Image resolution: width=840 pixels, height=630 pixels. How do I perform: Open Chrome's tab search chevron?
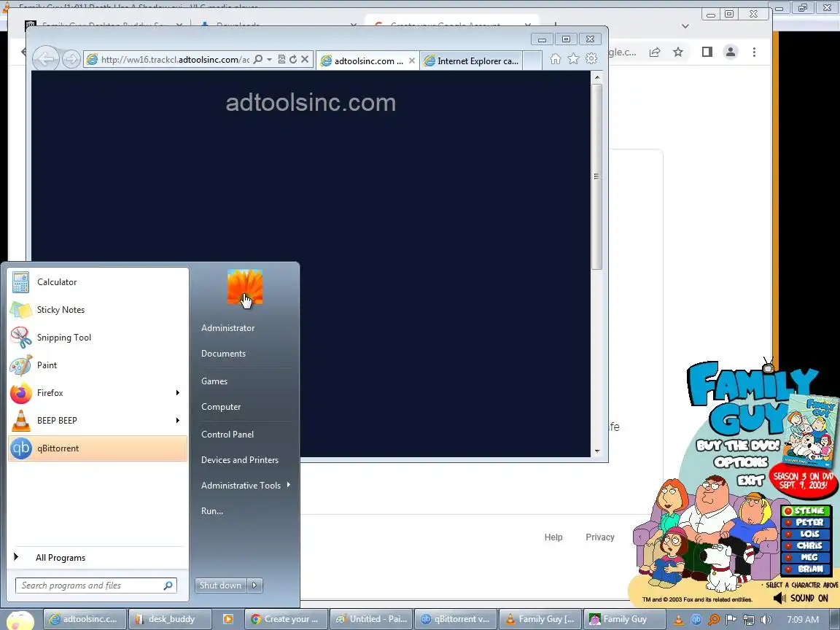[x=685, y=26]
